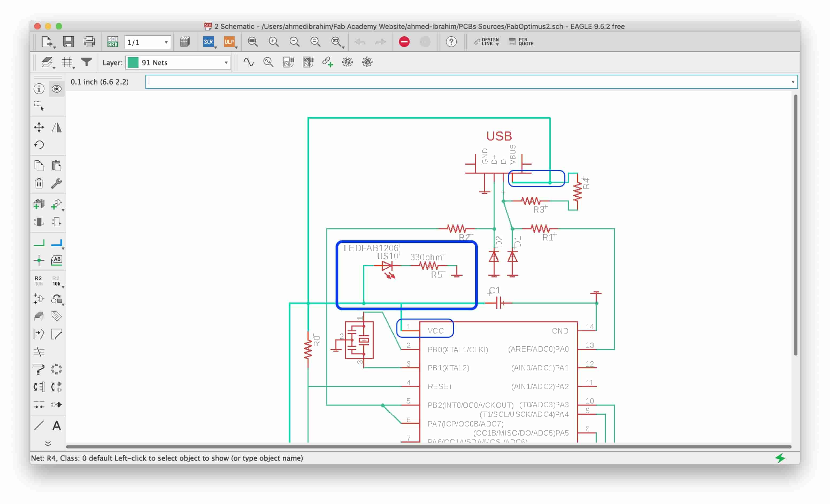
Task: Open Help with the question mark icon
Action: point(451,42)
